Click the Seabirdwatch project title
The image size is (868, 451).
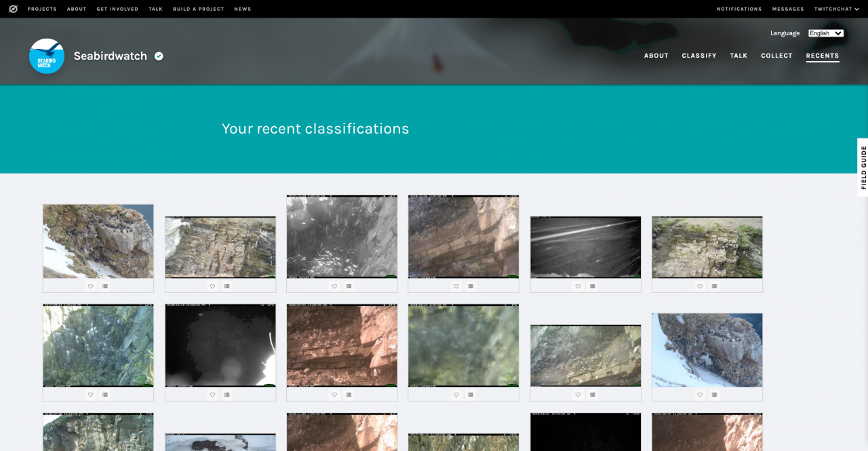coord(111,56)
